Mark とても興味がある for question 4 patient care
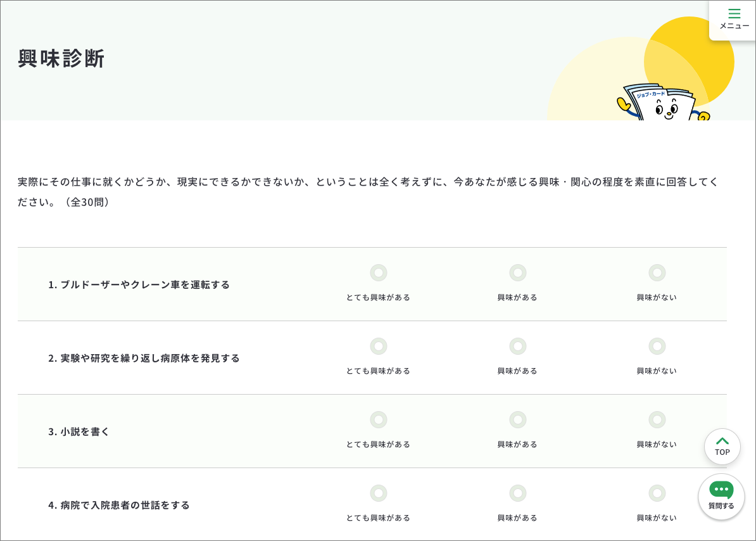This screenshot has height=541, width=756. [x=378, y=493]
